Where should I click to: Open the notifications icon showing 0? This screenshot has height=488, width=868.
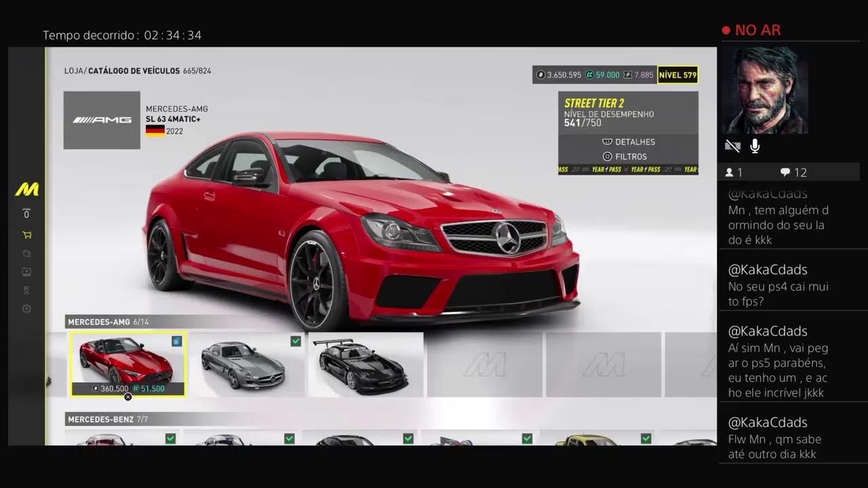click(x=26, y=213)
